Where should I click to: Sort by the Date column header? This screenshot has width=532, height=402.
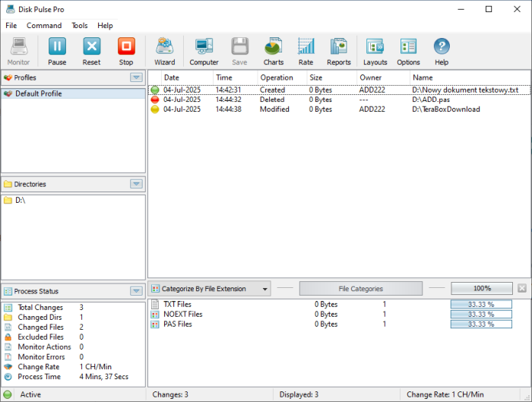coord(187,78)
